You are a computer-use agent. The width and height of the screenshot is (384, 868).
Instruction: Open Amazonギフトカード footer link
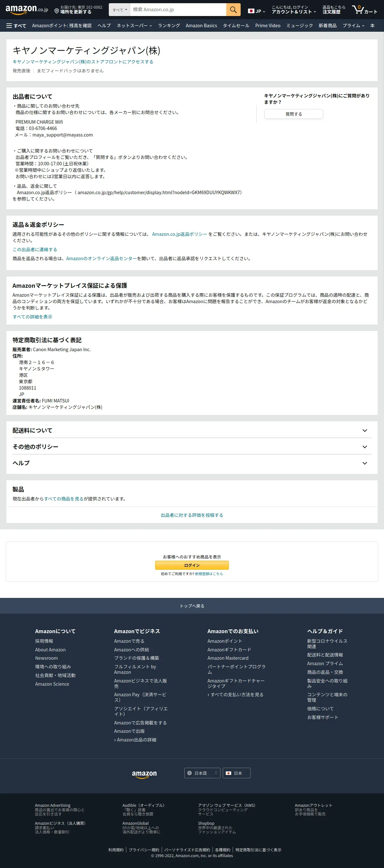[229, 649]
